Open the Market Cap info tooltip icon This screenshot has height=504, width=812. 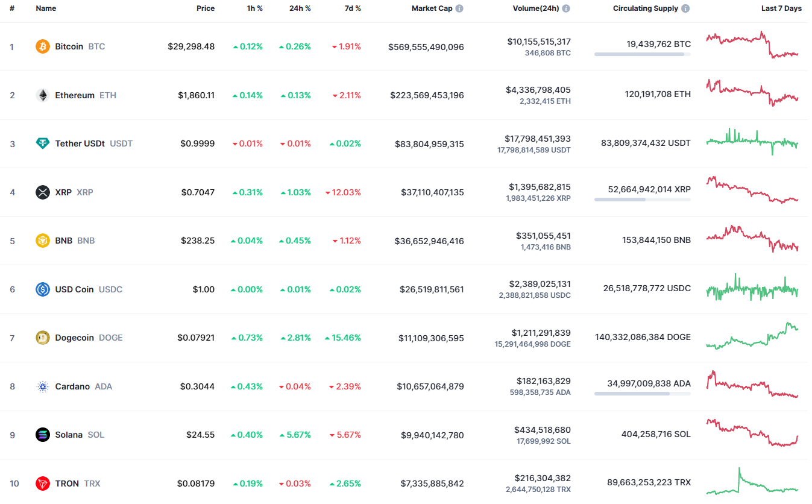click(x=461, y=8)
